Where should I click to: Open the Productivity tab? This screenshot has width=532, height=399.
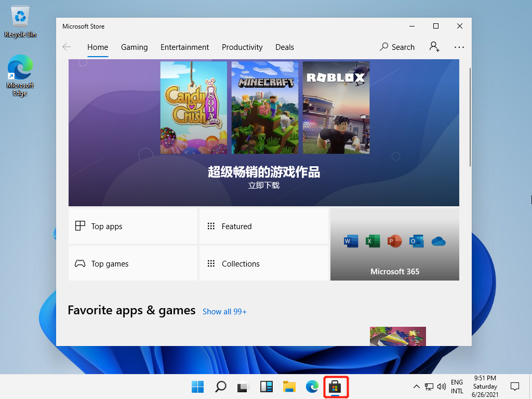click(x=242, y=47)
